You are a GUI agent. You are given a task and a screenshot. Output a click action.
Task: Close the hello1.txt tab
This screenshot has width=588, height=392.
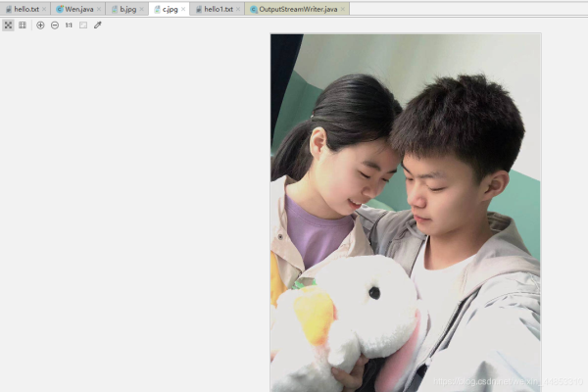point(238,9)
